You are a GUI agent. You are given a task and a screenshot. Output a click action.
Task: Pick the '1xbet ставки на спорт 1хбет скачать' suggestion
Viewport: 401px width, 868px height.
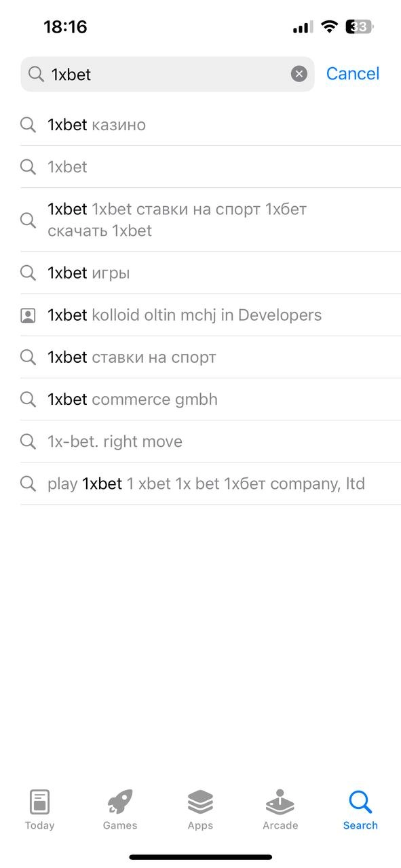(x=210, y=220)
